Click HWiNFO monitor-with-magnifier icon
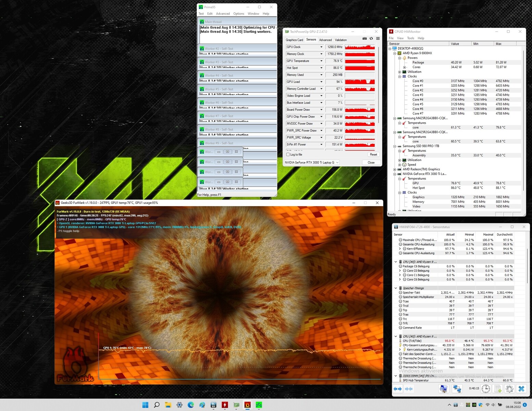Viewport: 532px width, 411px height. click(x=444, y=389)
